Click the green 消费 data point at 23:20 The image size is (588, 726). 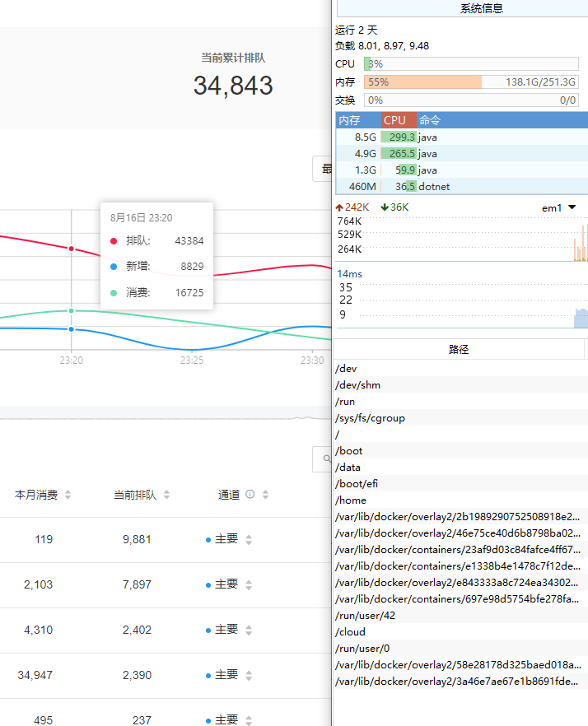pyautogui.click(x=71, y=311)
